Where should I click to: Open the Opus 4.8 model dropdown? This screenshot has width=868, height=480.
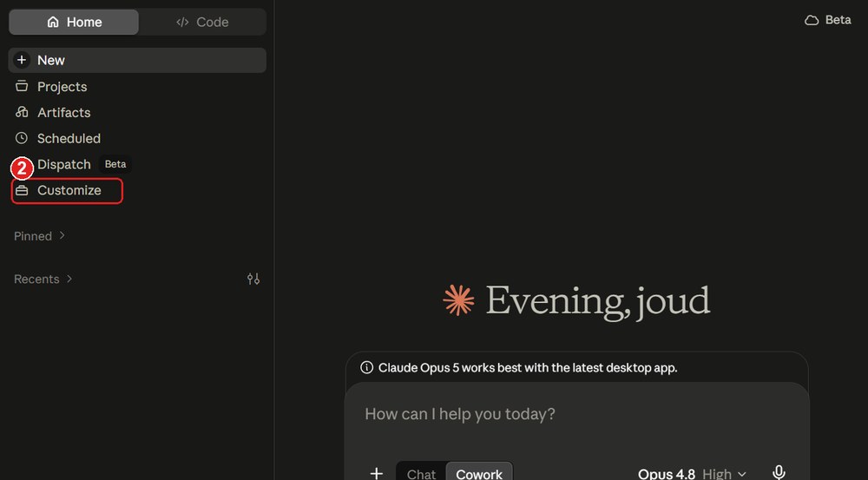692,474
